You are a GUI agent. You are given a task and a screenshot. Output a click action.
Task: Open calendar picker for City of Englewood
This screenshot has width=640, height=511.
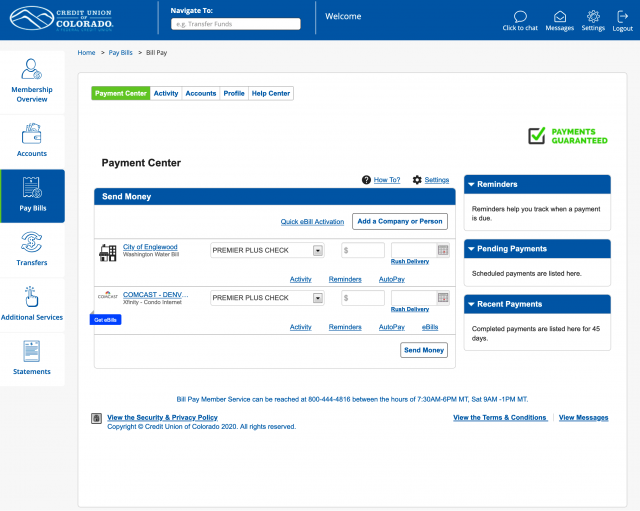pyautogui.click(x=443, y=250)
